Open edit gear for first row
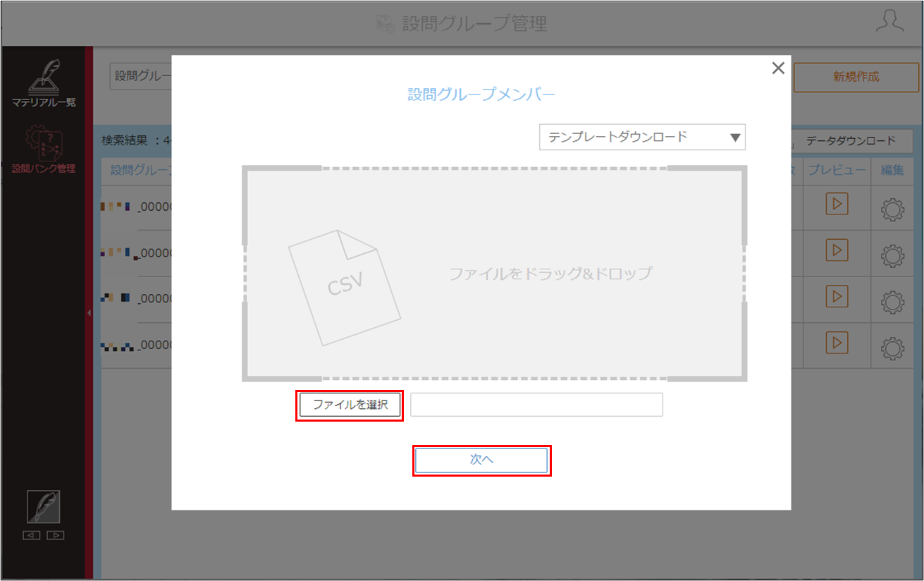Viewport: 924px width, 581px height. 893,210
